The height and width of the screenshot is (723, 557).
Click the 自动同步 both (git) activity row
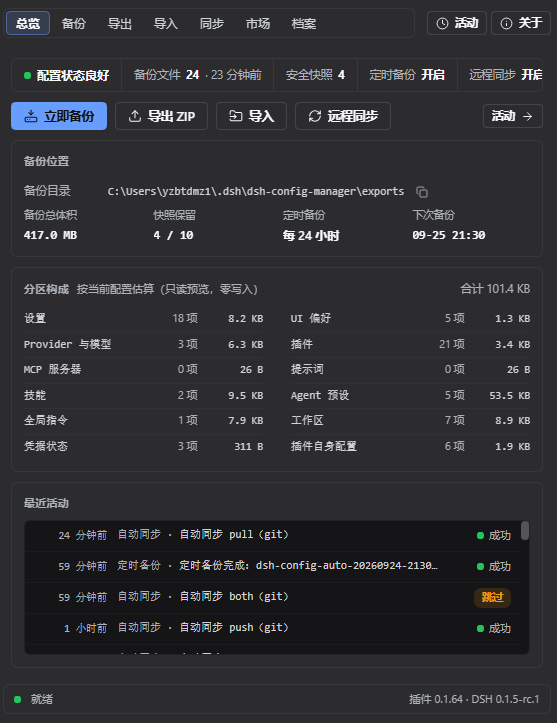click(273, 598)
